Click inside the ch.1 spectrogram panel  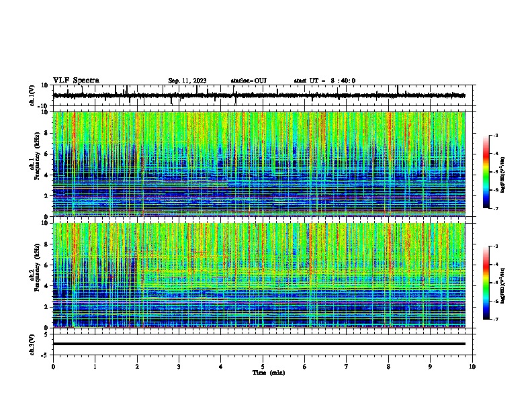259,164
